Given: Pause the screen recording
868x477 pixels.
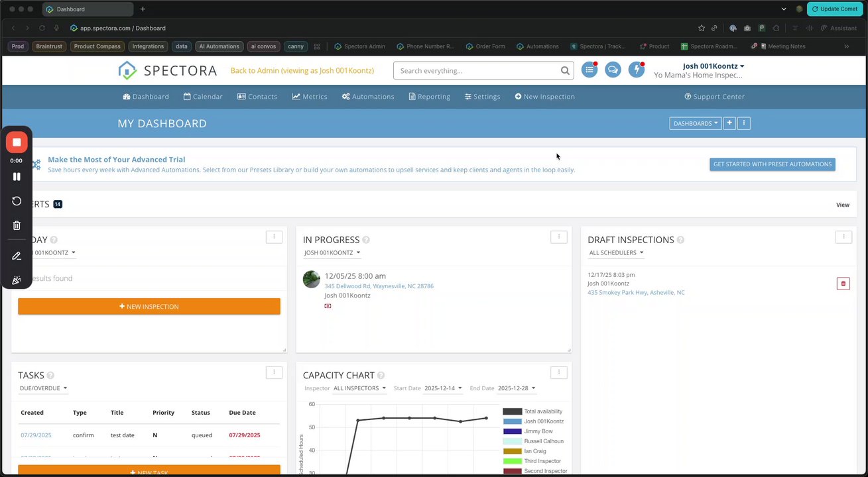Looking at the screenshot, I should click(x=17, y=177).
